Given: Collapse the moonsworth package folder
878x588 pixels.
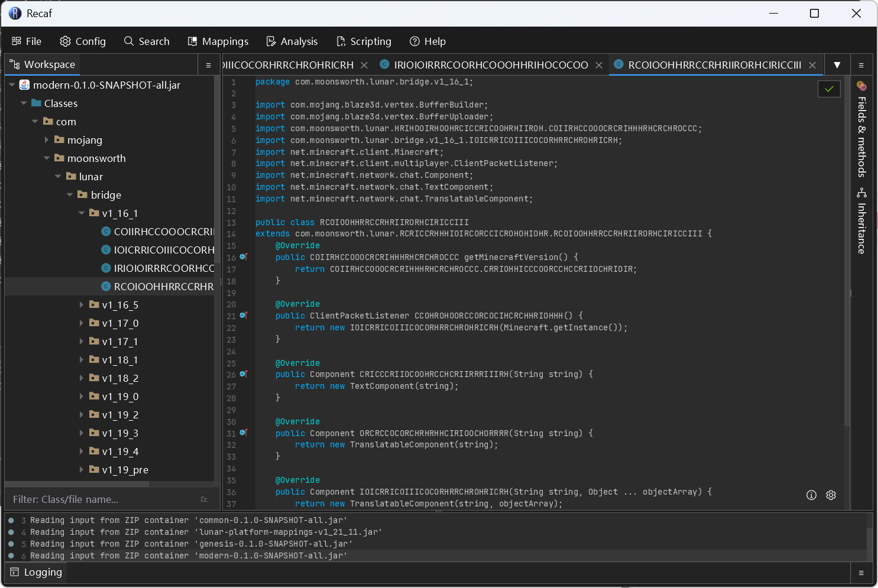Looking at the screenshot, I should coord(47,158).
